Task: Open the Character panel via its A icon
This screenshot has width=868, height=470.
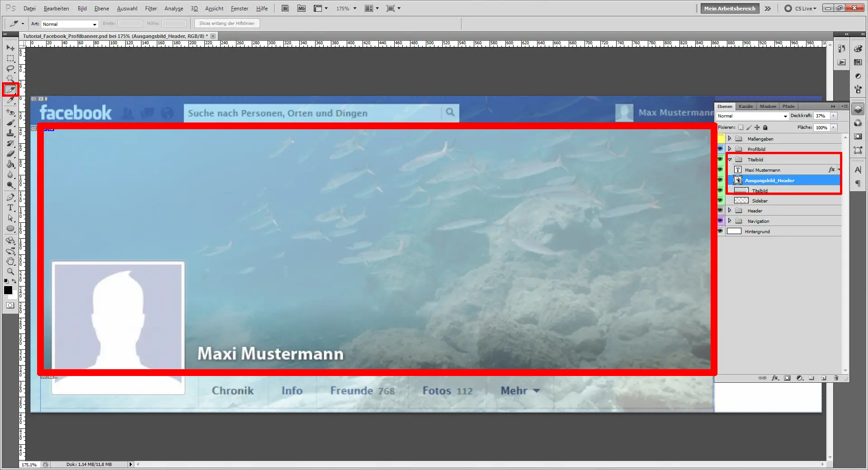Action: click(858, 170)
